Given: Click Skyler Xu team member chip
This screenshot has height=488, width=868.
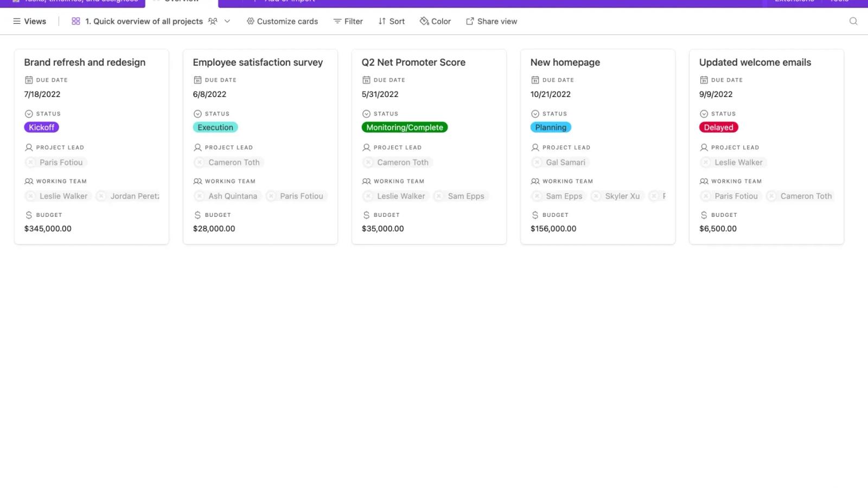Looking at the screenshot, I should [x=617, y=196].
